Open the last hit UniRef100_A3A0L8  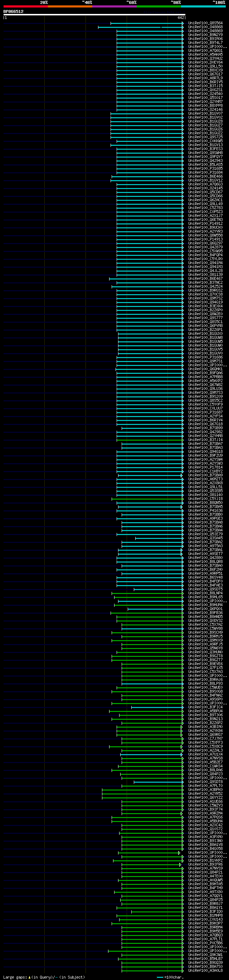205,971
